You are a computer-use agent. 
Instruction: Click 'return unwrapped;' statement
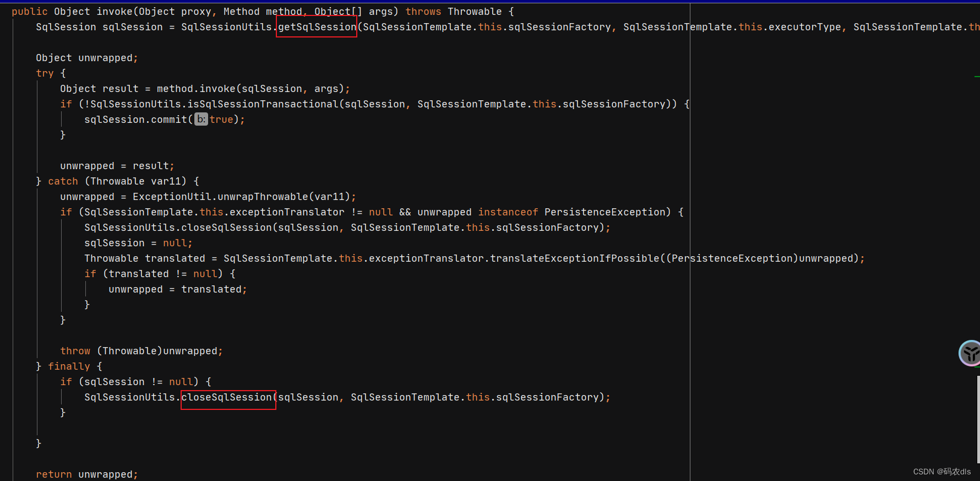pos(87,474)
